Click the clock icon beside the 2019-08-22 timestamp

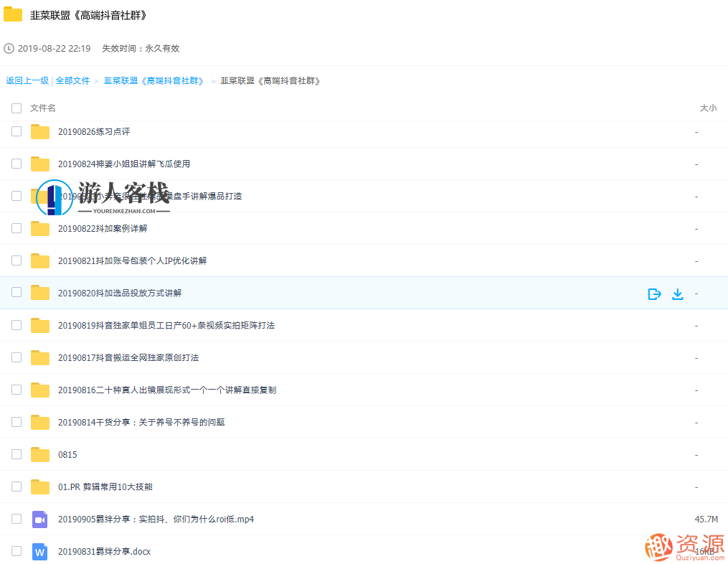coord(8,48)
